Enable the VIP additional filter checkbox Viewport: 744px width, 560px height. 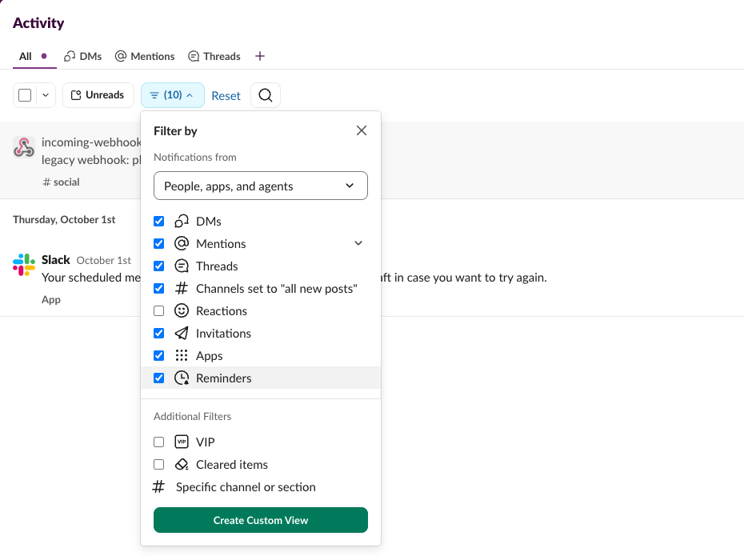pyautogui.click(x=159, y=442)
